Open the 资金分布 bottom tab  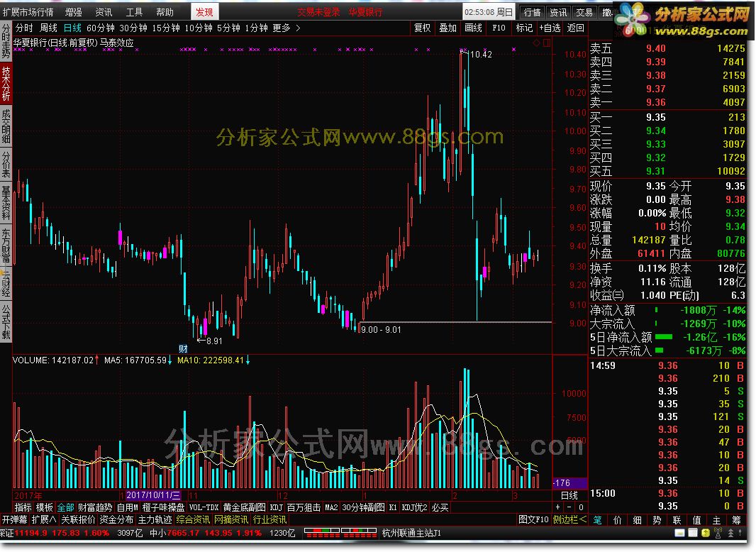point(116,519)
